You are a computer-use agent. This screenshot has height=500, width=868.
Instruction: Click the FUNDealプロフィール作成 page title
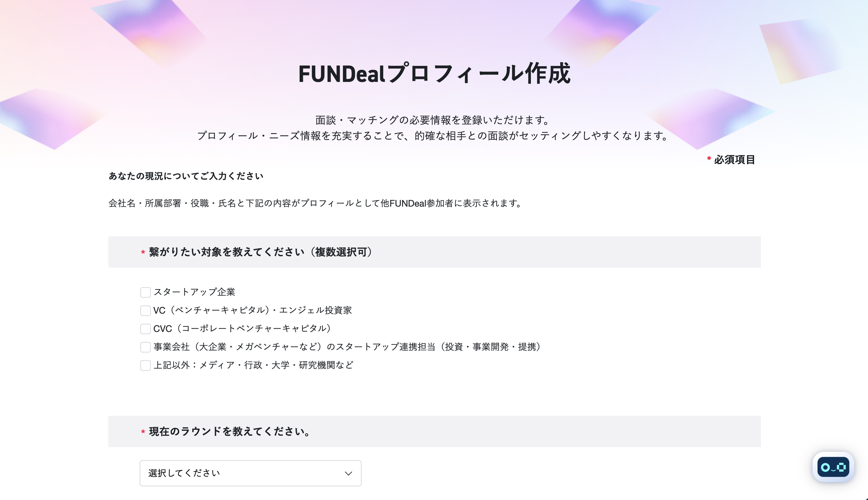pyautogui.click(x=434, y=73)
